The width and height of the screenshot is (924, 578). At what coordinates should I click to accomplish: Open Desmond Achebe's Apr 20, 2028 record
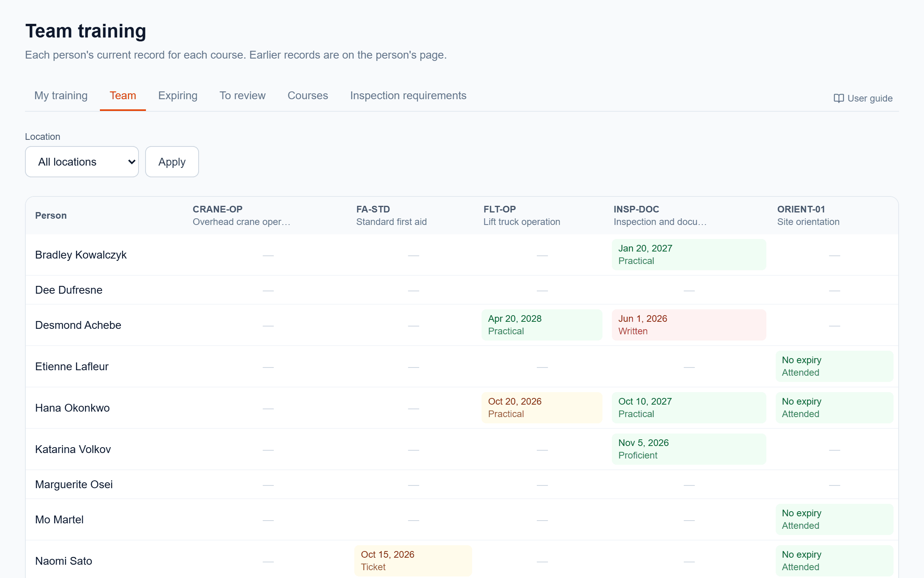[x=542, y=325]
